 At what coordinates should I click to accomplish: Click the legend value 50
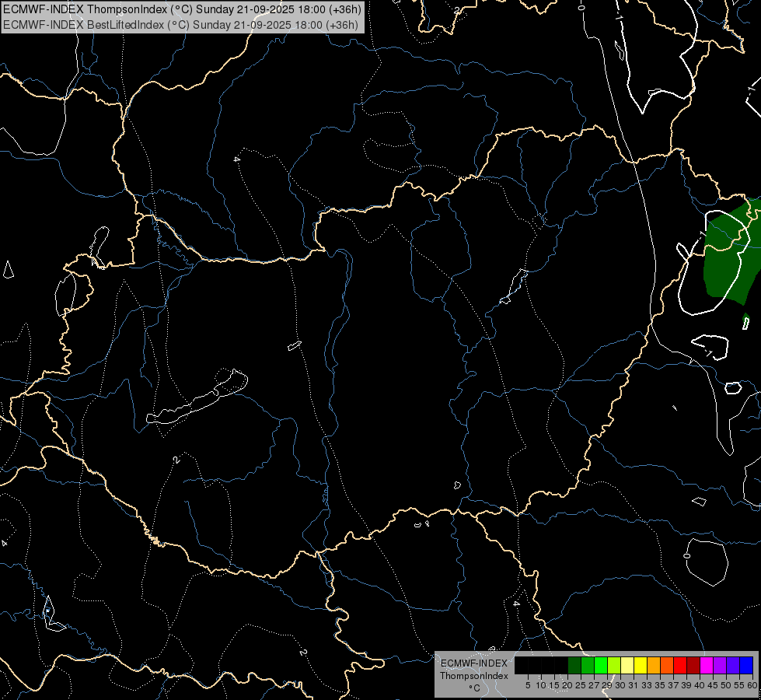[x=727, y=685]
